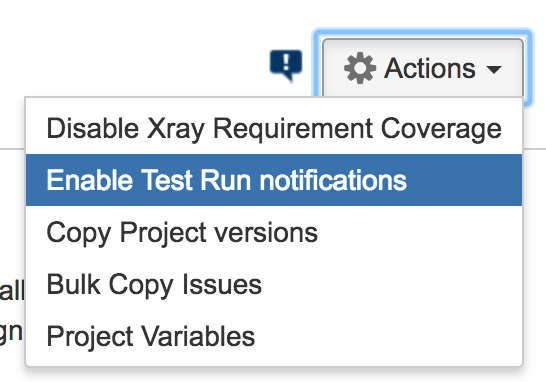Toggle the small black triangle next to Actions

coord(494,69)
